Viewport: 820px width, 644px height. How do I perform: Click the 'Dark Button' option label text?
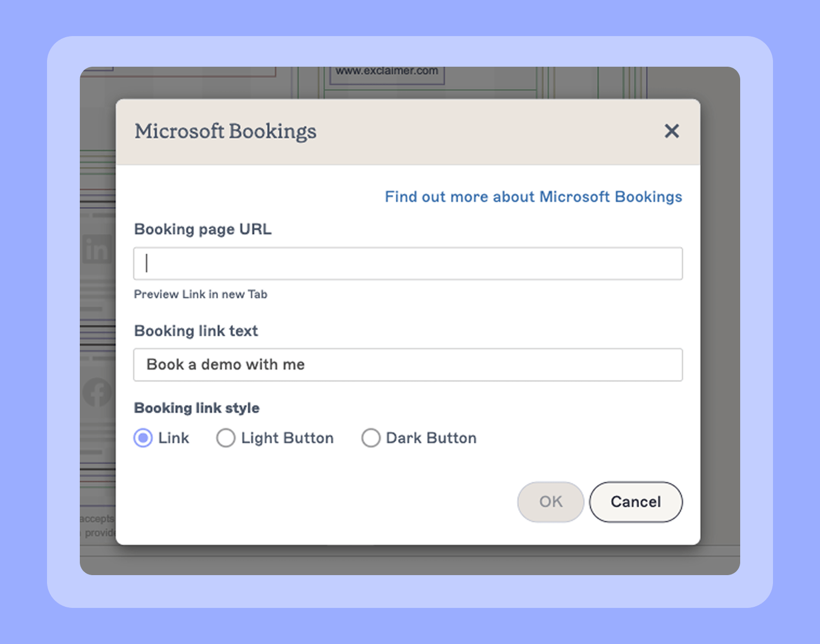click(431, 438)
